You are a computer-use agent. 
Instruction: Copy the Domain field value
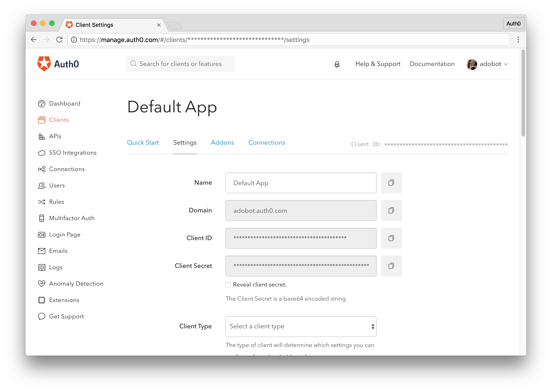pyautogui.click(x=391, y=211)
